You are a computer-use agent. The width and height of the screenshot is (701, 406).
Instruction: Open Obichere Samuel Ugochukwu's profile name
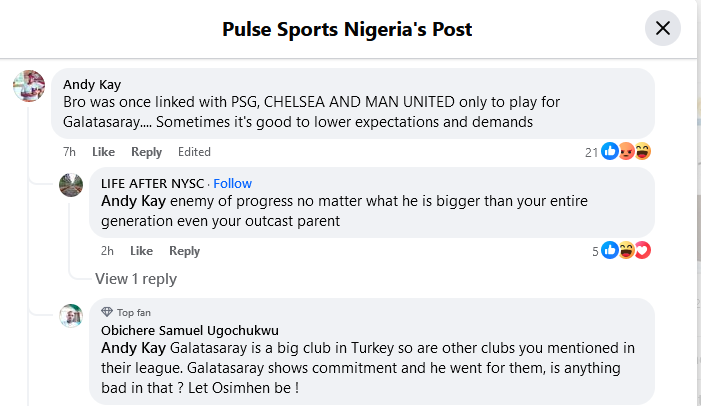[189, 330]
